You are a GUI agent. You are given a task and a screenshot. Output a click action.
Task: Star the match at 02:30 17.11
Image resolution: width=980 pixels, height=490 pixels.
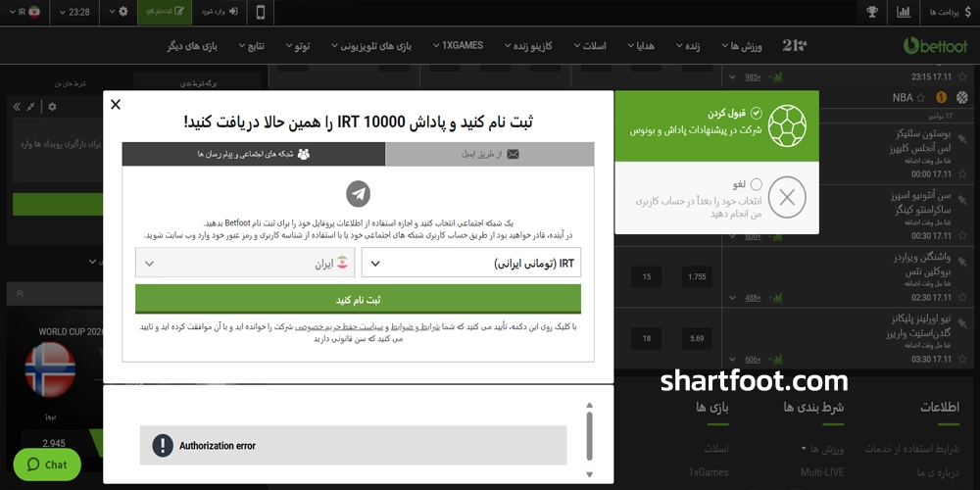pyautogui.click(x=962, y=298)
